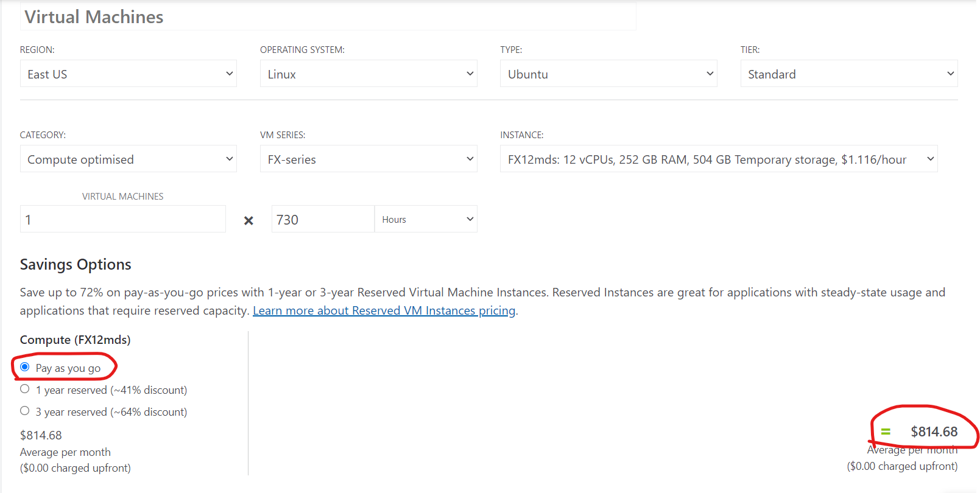The height and width of the screenshot is (493, 980).
Task: Click the CATEGORY: label
Action: point(43,135)
